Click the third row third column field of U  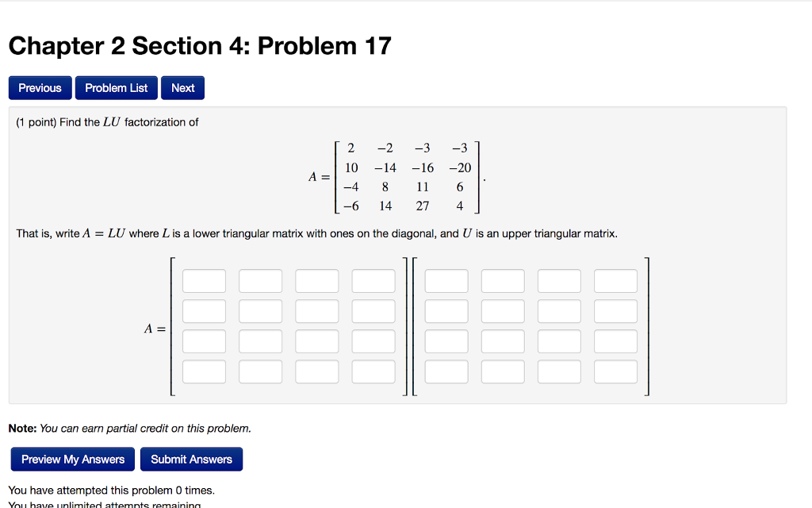[x=558, y=341]
